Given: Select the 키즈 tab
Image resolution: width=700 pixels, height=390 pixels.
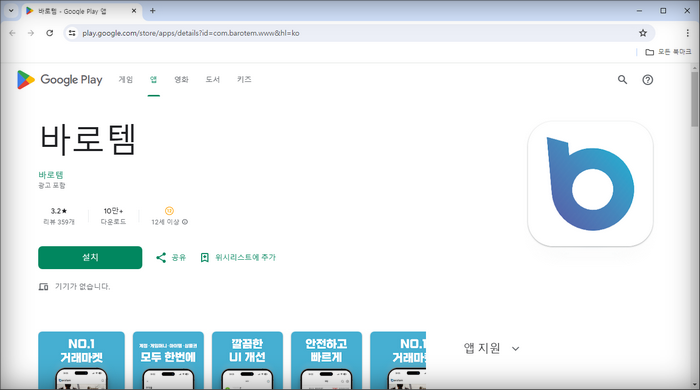Looking at the screenshot, I should [244, 79].
